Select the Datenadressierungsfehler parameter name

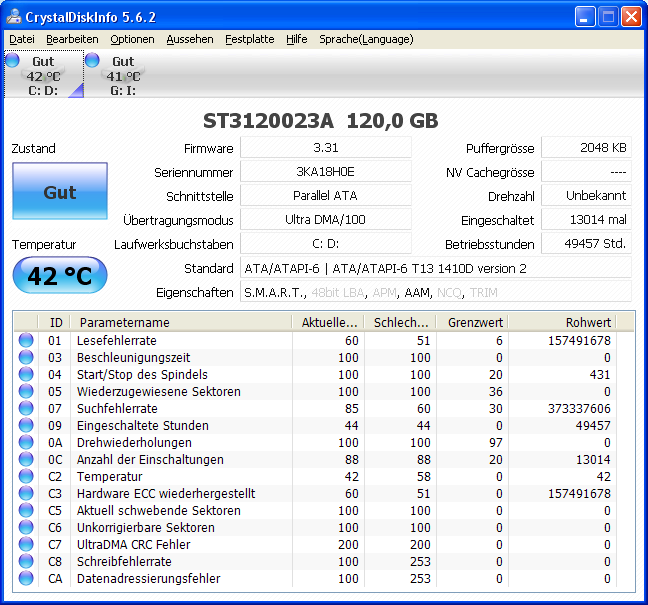149,578
